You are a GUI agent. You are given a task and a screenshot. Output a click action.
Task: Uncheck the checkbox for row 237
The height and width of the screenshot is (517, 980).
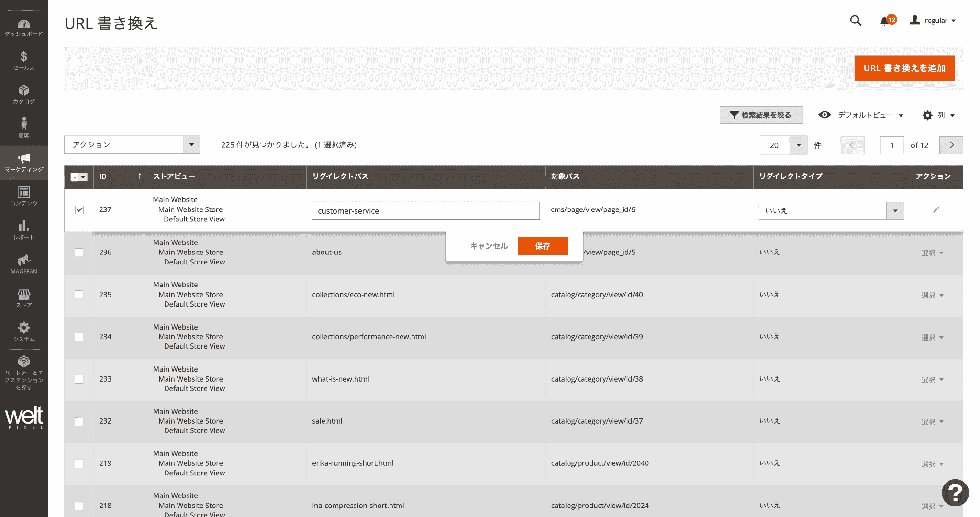click(x=79, y=209)
